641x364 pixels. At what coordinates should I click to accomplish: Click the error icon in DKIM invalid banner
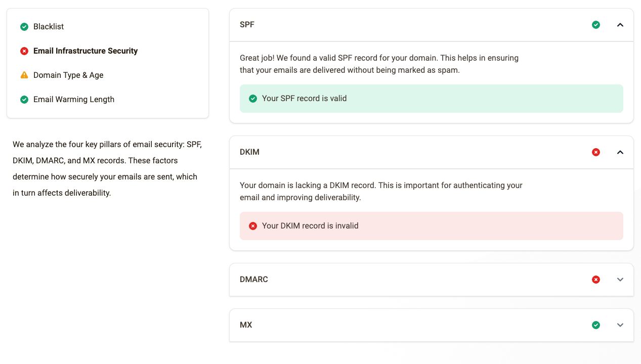click(x=253, y=226)
